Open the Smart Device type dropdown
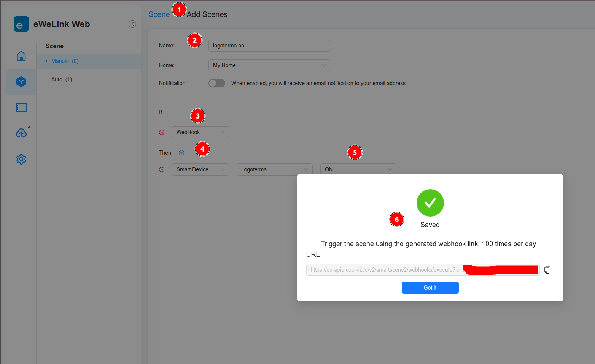Screen dimensions: 595x364 (200, 169)
